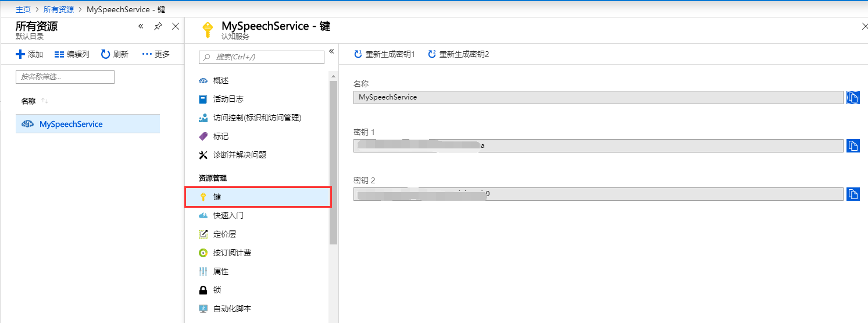868x323 pixels.
Task: Click the 定价层 edit icon
Action: pos(203,234)
